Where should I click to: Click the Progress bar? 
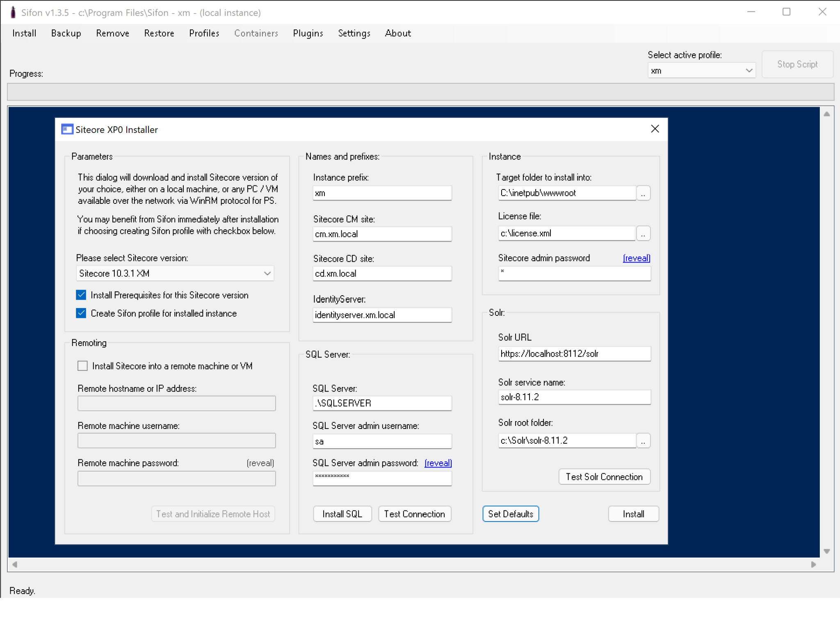point(420,91)
